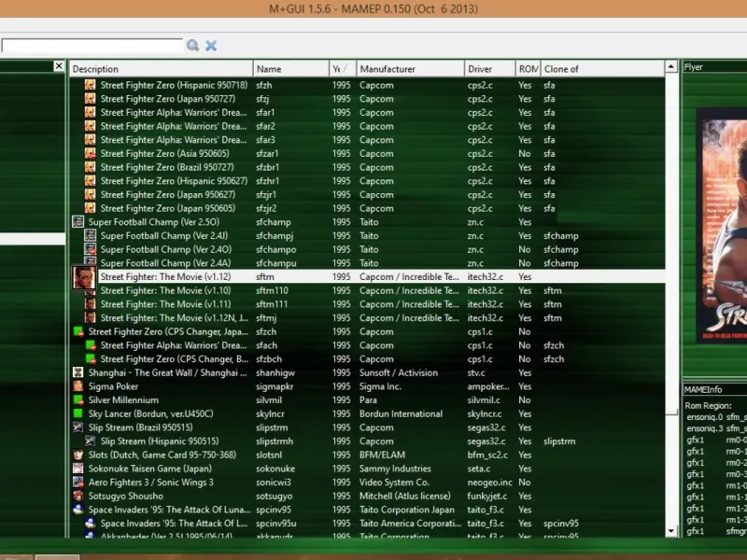The image size is (747, 560).
Task: Sort list by Year column header
Action: [x=341, y=69]
